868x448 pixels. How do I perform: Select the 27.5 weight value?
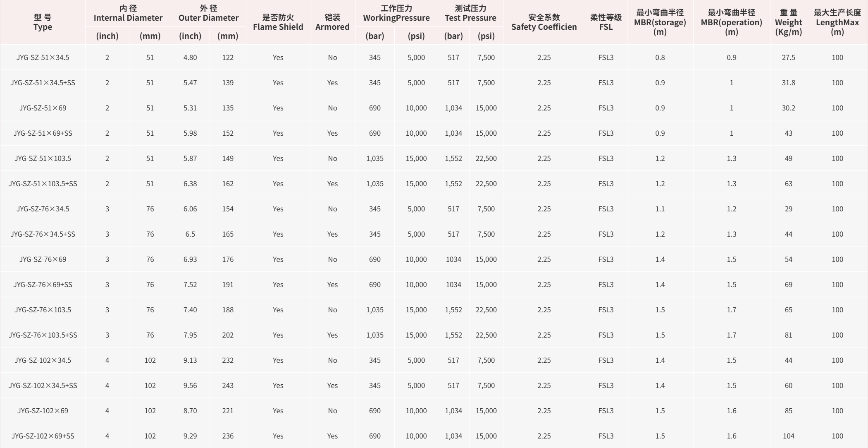click(x=788, y=57)
